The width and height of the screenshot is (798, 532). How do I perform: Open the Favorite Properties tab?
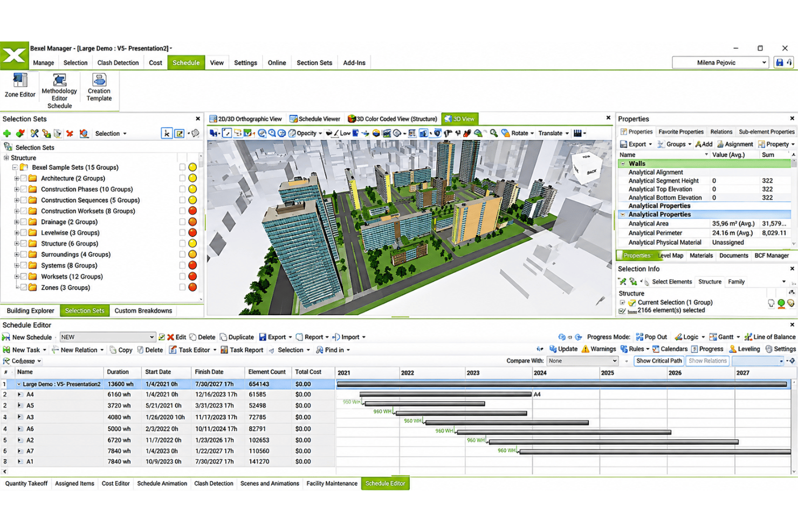click(x=681, y=132)
